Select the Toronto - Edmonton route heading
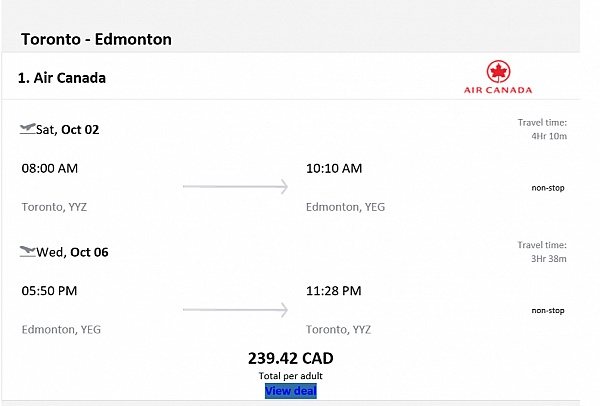Screen dimensions: 600x406 pyautogui.click(x=96, y=39)
